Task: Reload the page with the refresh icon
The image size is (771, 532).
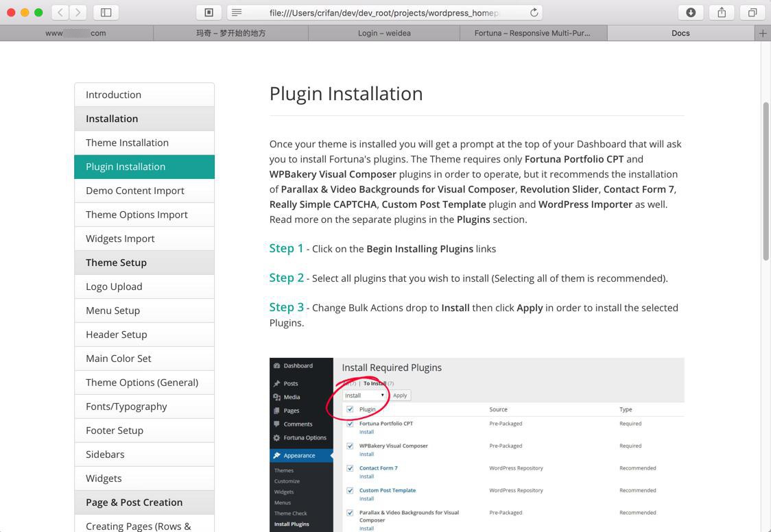Action: 534,12
